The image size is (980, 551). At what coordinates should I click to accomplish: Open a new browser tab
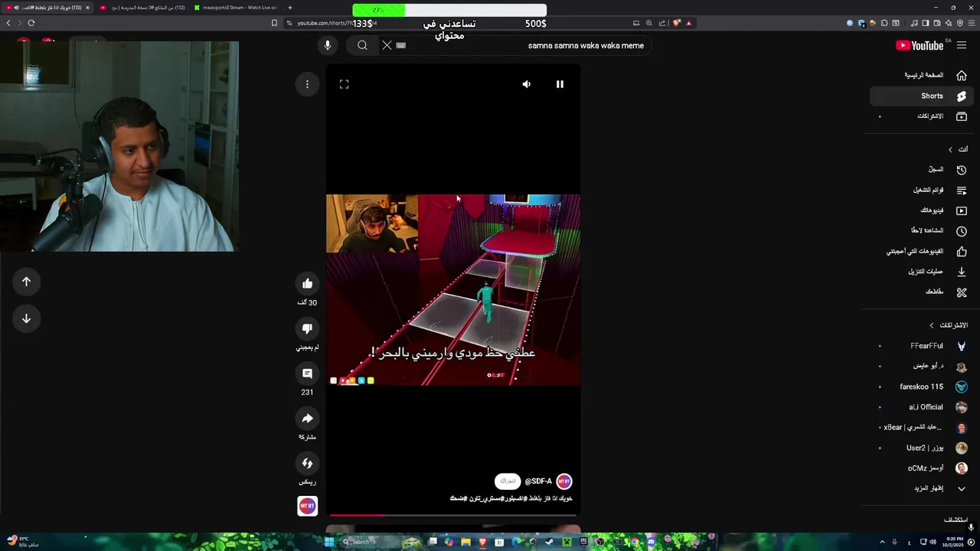(x=289, y=8)
